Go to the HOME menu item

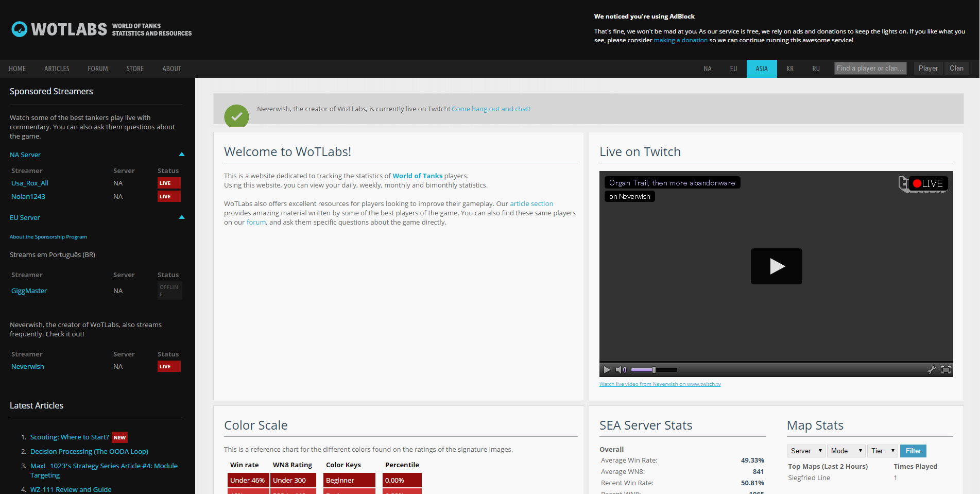[17, 69]
